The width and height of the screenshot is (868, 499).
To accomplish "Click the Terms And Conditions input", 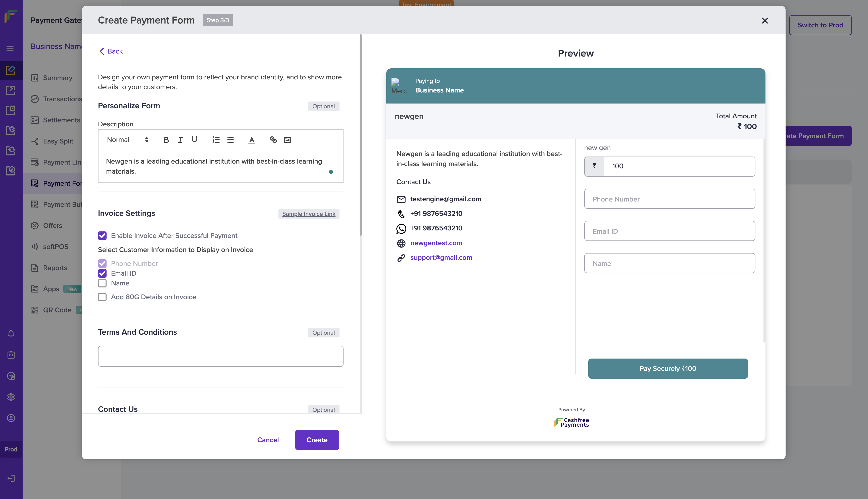I will pos(220,356).
